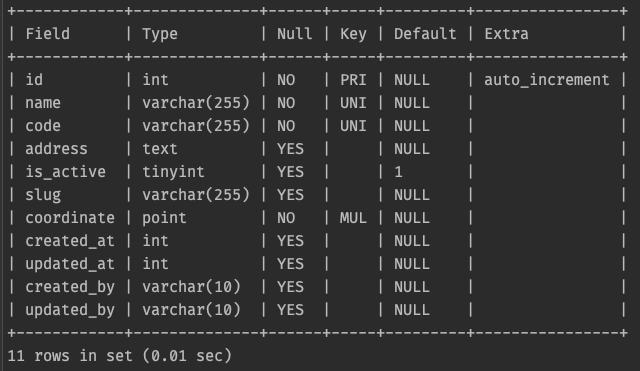Click the tinyint type text
Image resolution: width=640 pixels, height=371 pixels.
(x=173, y=172)
